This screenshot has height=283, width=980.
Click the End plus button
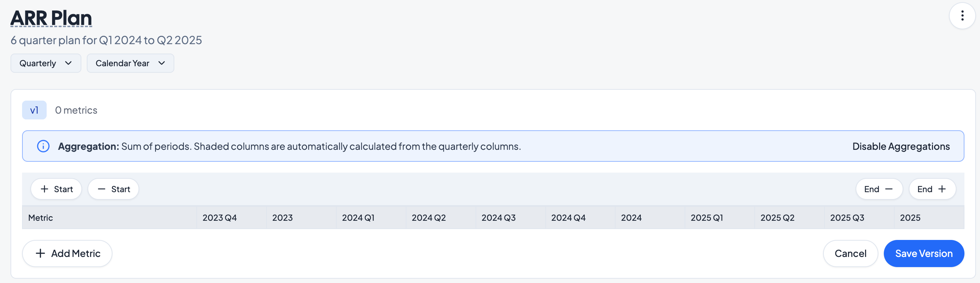[932, 189]
